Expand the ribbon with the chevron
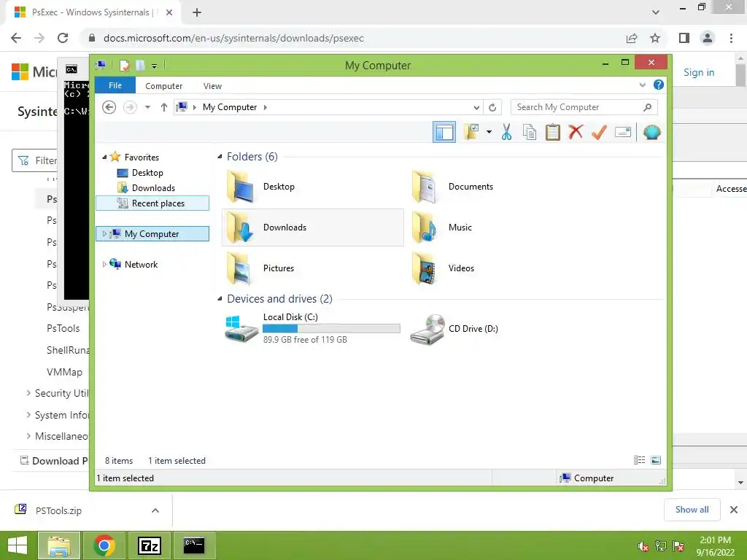 point(642,85)
